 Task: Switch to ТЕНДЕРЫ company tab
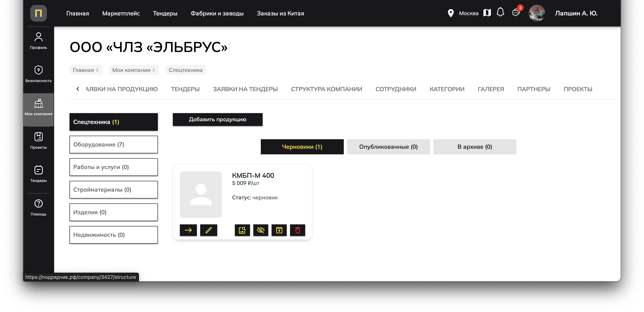(185, 89)
